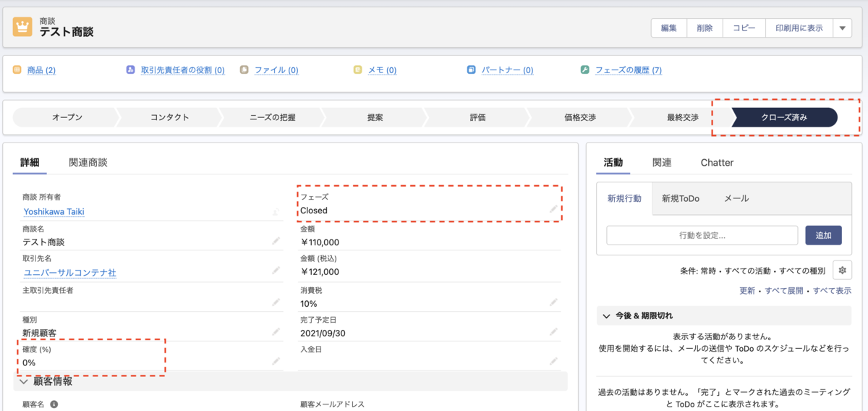This screenshot has height=411, width=868.
Task: Edit 完了予定日 field with pencil icon
Action: pyautogui.click(x=553, y=331)
